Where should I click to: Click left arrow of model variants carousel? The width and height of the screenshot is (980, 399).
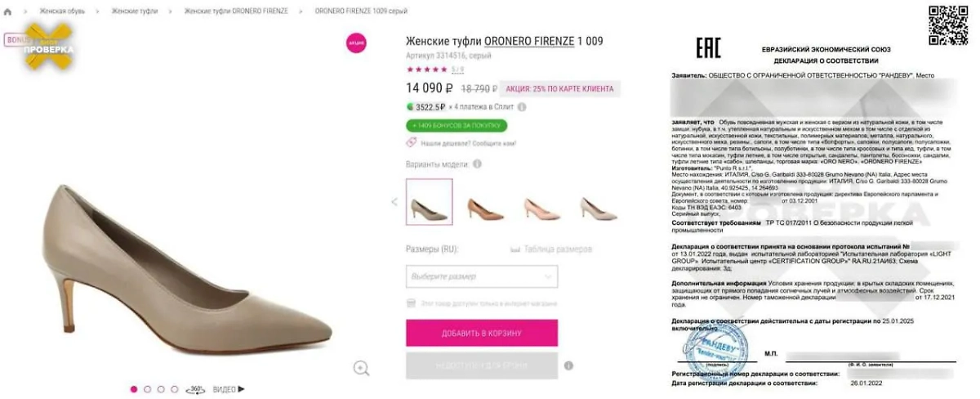(394, 202)
